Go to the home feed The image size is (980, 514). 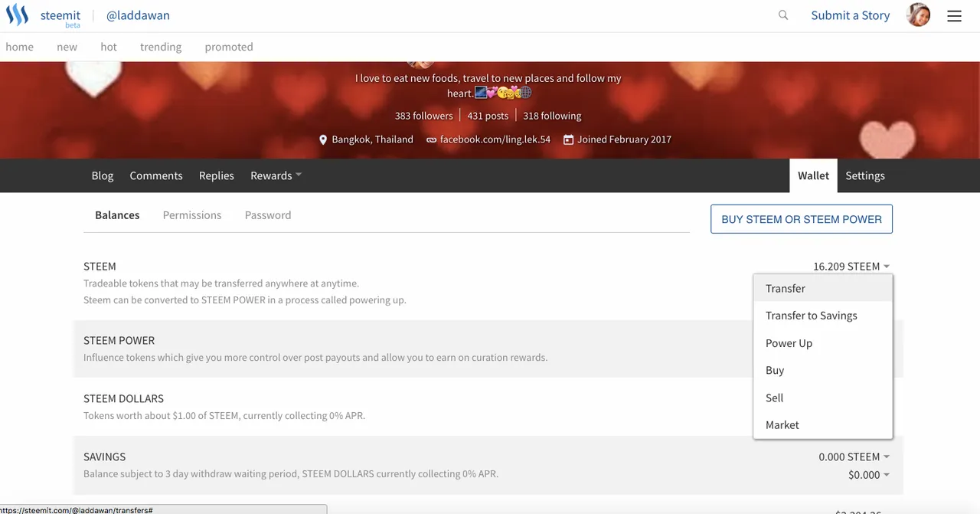(19, 47)
